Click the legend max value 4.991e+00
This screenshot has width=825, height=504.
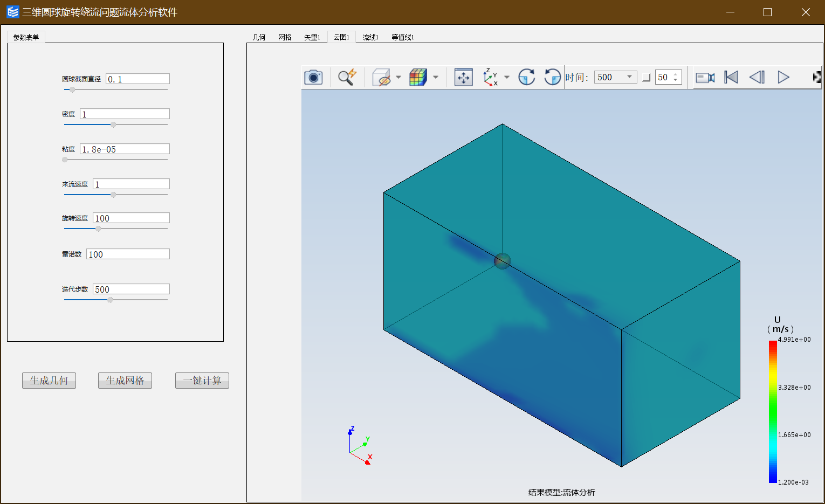pos(794,340)
